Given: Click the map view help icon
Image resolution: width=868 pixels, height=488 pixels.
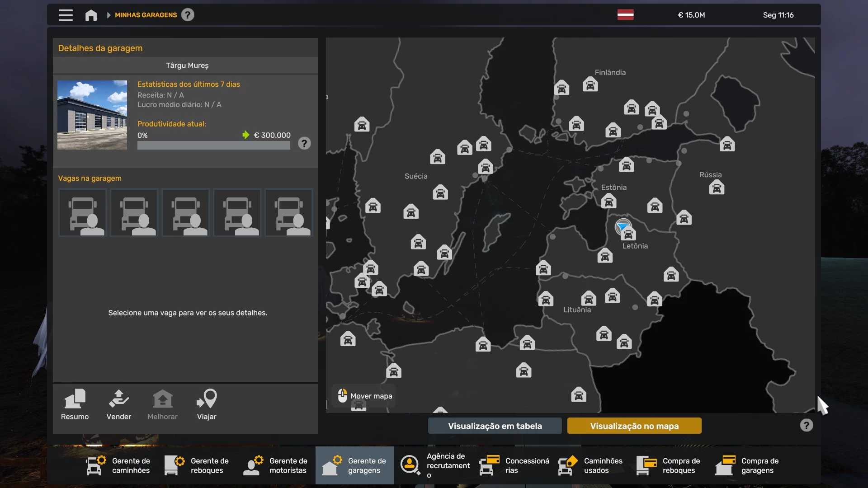Looking at the screenshot, I should point(806,425).
